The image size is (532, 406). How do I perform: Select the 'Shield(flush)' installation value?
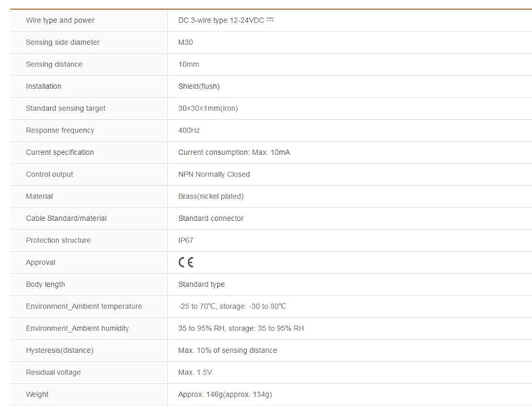(199, 87)
